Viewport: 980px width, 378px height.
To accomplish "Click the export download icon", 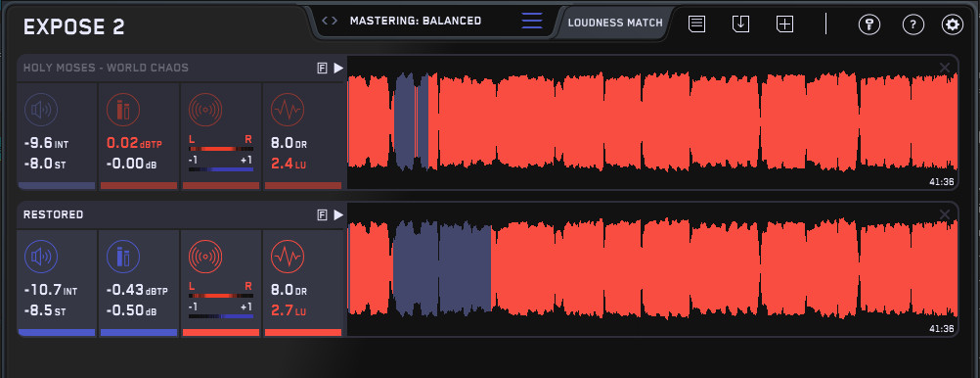I will tap(740, 24).
